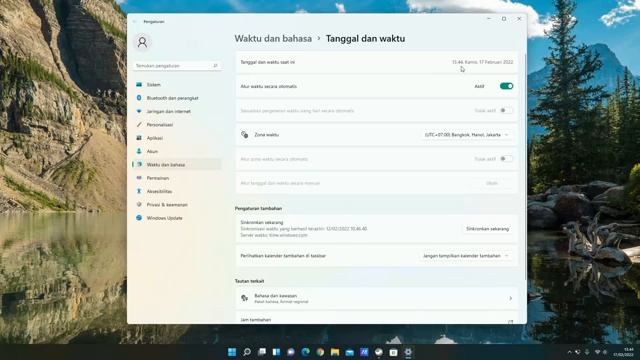Image resolution: width=640 pixels, height=360 pixels.
Task: Click the Ubah button for manual date
Action: 492,183
